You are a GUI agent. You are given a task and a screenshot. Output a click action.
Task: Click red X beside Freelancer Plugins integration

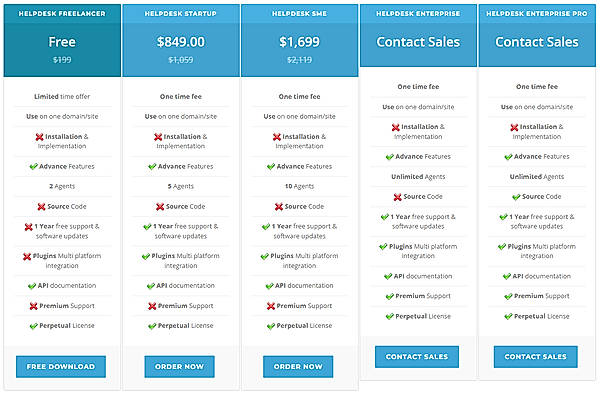click(27, 257)
